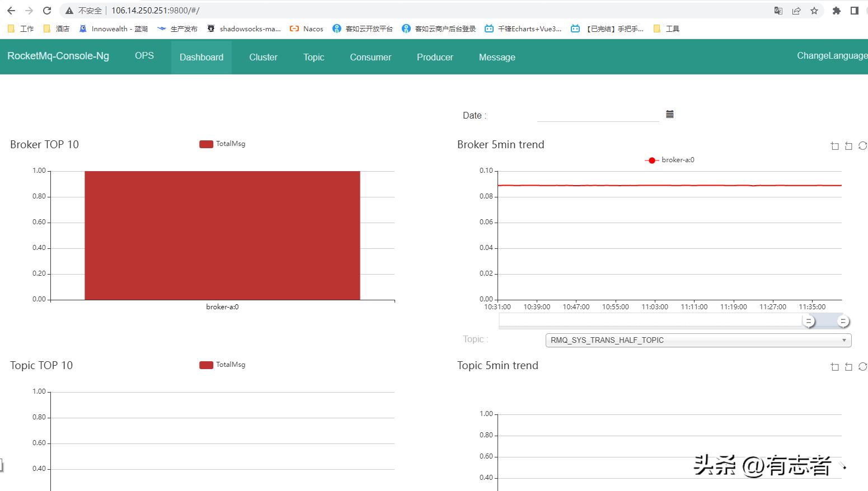Go to the Consumer tab
This screenshot has width=868, height=491.
point(370,57)
